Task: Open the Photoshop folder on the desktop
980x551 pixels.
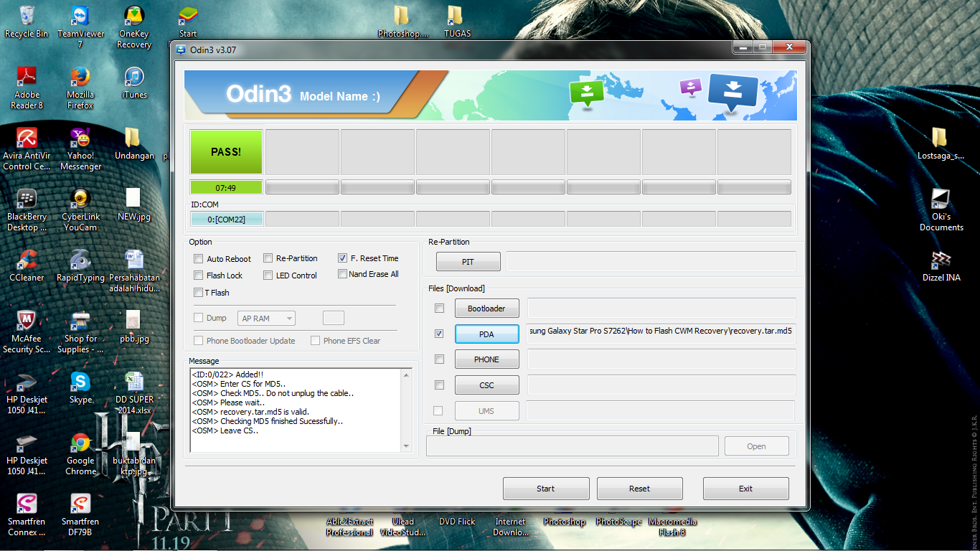Action: coord(403,22)
